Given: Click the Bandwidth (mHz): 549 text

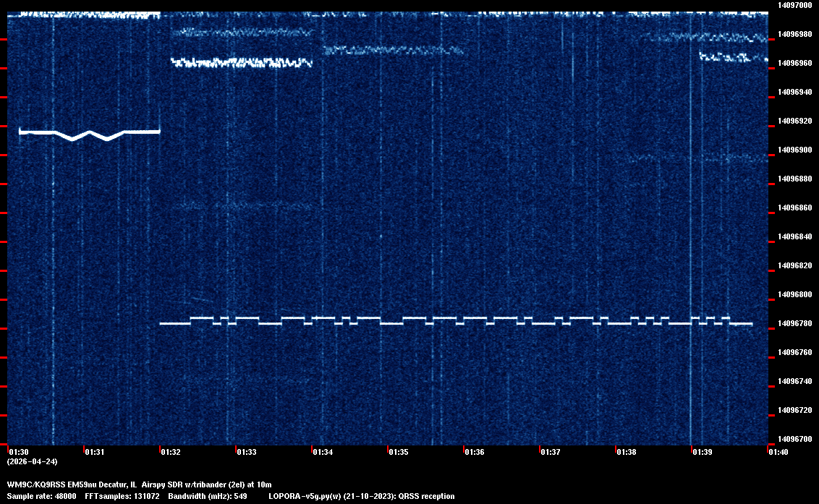Looking at the screenshot, I should pos(208,496).
